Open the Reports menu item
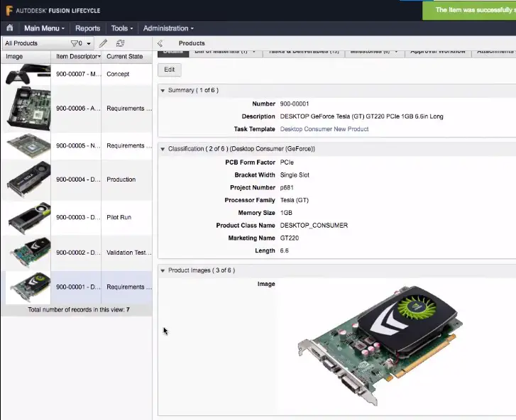 pyautogui.click(x=87, y=28)
